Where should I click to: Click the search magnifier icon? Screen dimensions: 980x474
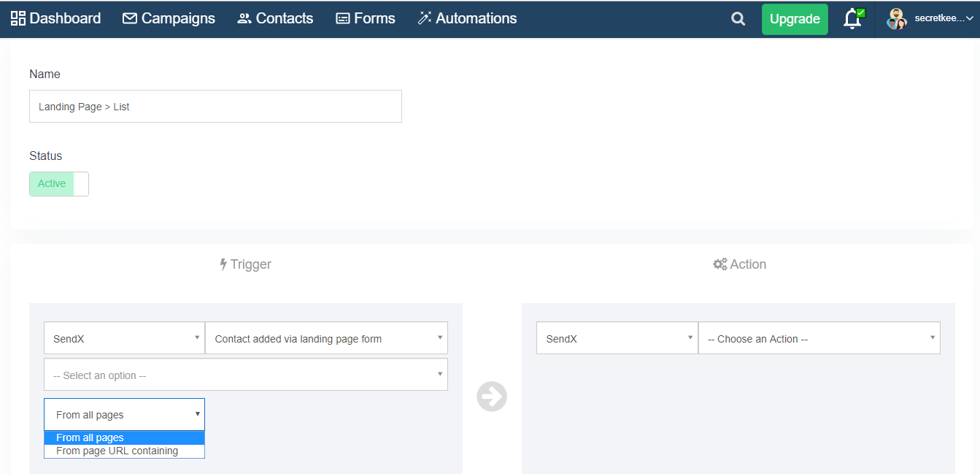click(x=738, y=19)
